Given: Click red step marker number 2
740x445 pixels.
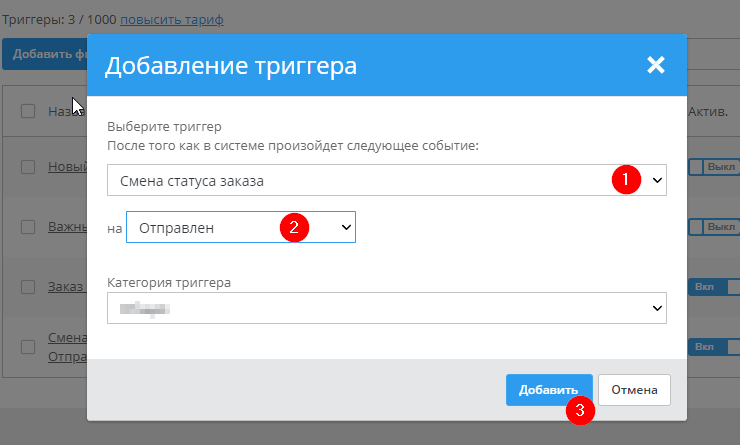Looking at the screenshot, I should click(293, 227).
